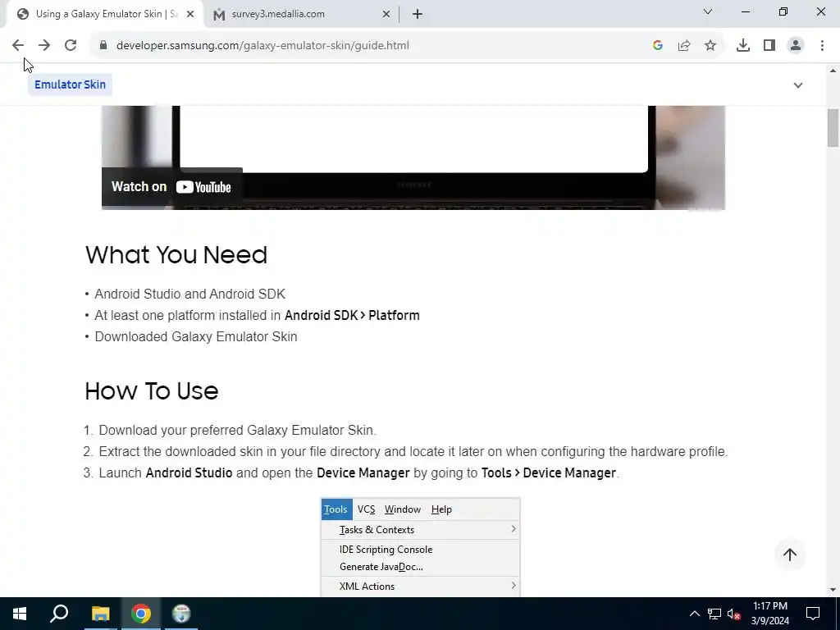Click the Tools menu in screenshot

click(x=336, y=509)
